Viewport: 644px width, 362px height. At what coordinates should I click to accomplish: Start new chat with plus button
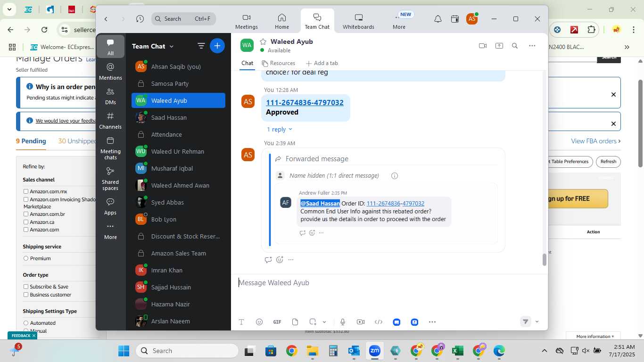217,46
